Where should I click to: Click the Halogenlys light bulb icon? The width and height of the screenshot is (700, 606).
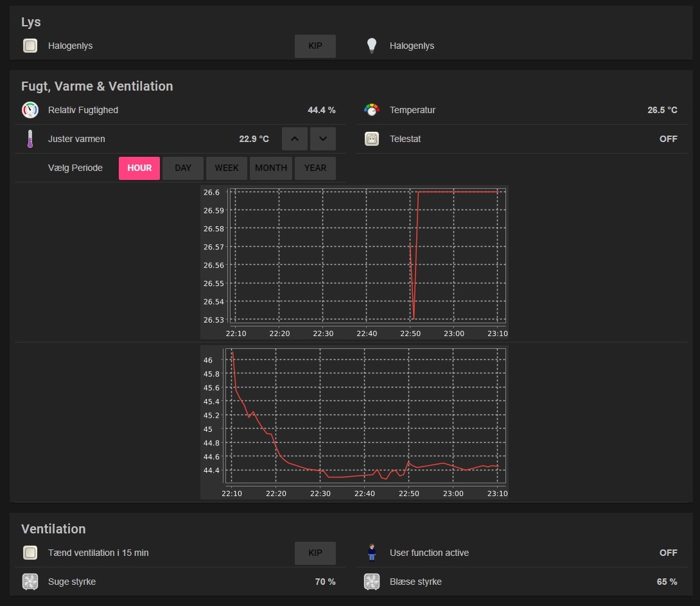click(372, 46)
